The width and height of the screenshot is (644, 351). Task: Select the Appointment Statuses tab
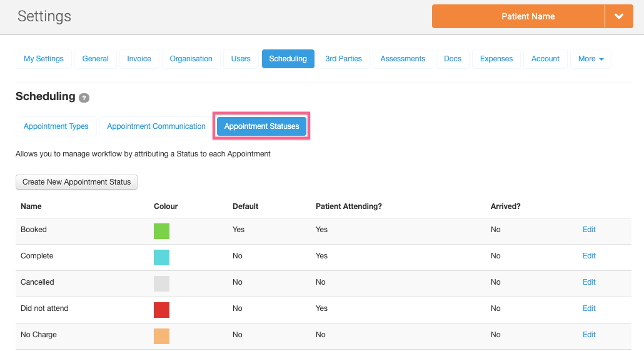coord(261,126)
